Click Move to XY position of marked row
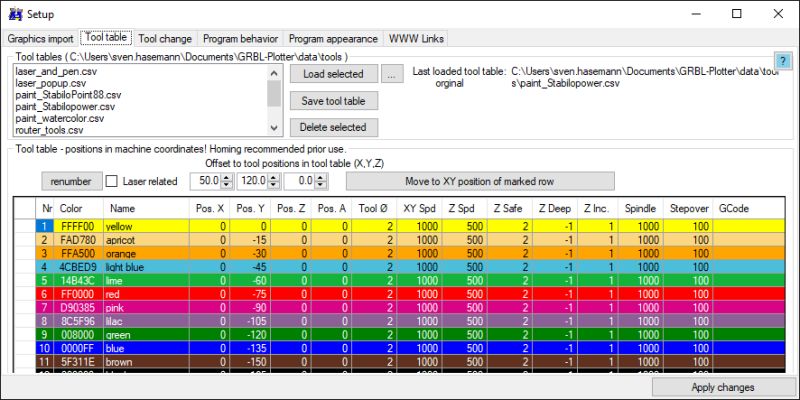 coord(480,181)
